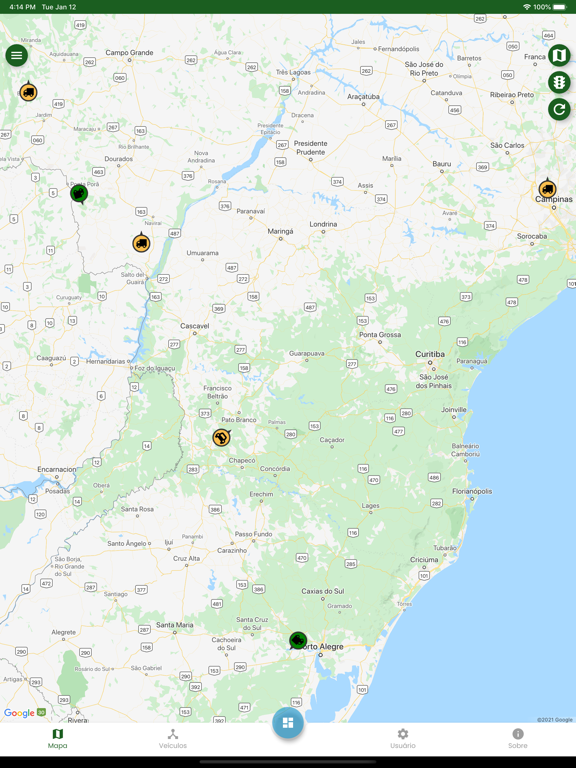The height and width of the screenshot is (768, 576).
Task: Open the hamburger menu button
Action: point(16,55)
